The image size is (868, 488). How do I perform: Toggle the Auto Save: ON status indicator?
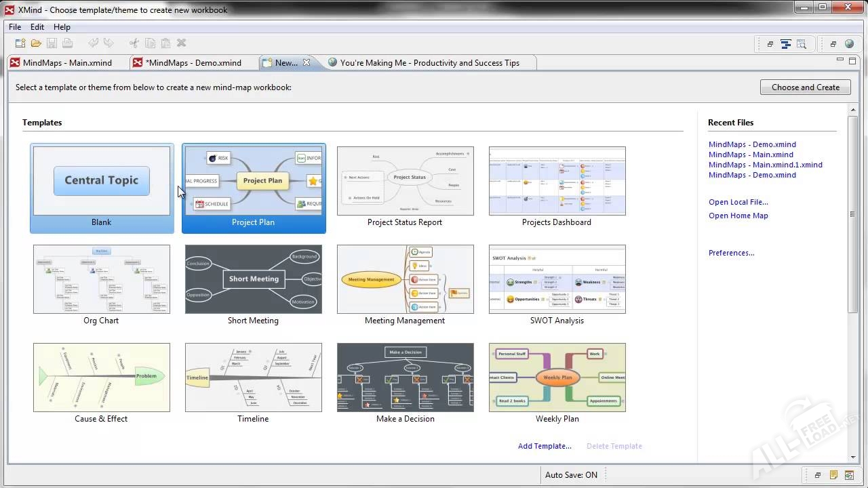[571, 475]
